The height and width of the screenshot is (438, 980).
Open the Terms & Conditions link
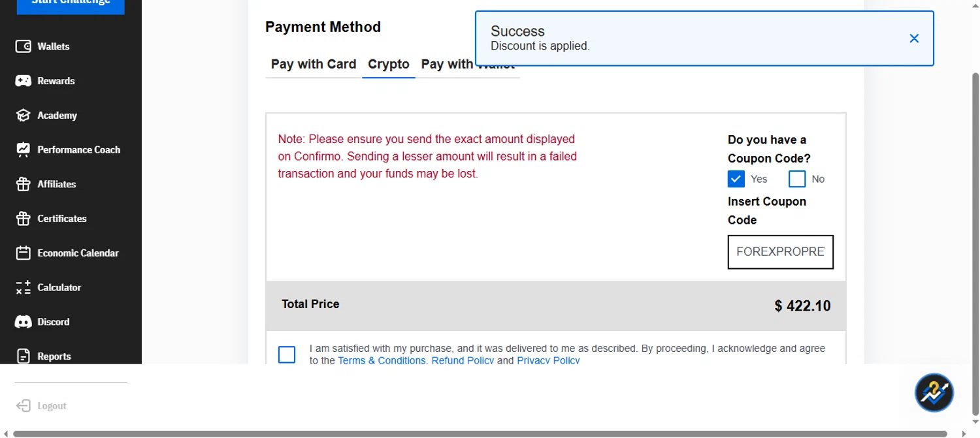pos(381,360)
